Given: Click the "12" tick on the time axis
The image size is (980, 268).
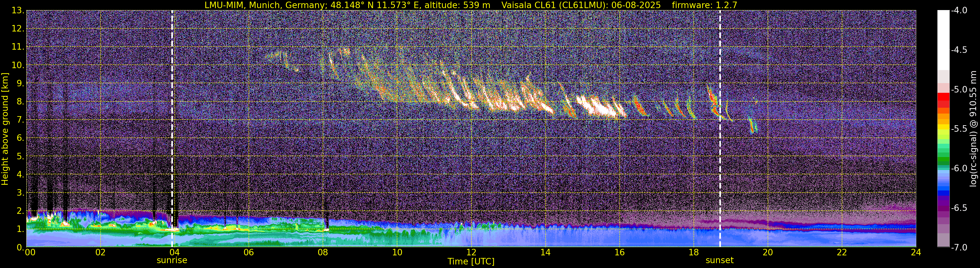Looking at the screenshot, I should click(x=471, y=253).
